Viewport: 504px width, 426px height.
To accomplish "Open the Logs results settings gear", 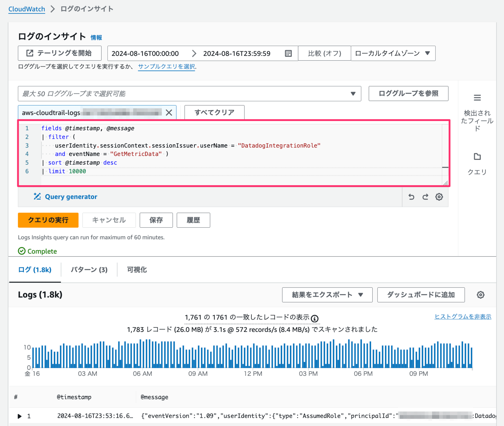I will 481,295.
